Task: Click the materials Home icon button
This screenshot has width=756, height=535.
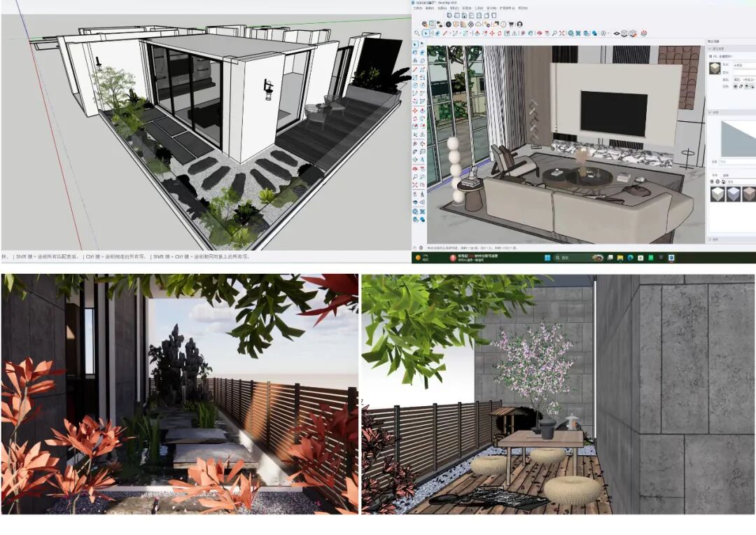Action: (724, 182)
